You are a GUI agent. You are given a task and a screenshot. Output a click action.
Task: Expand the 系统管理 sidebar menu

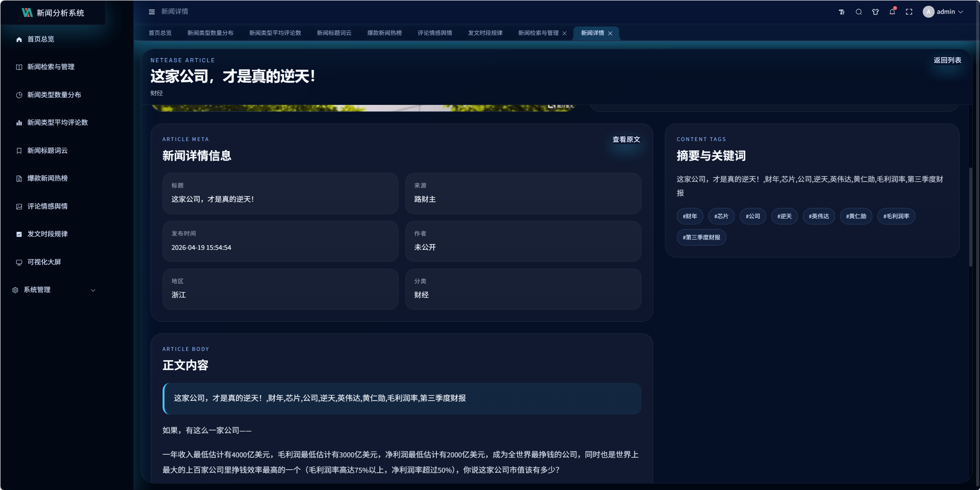point(37,290)
